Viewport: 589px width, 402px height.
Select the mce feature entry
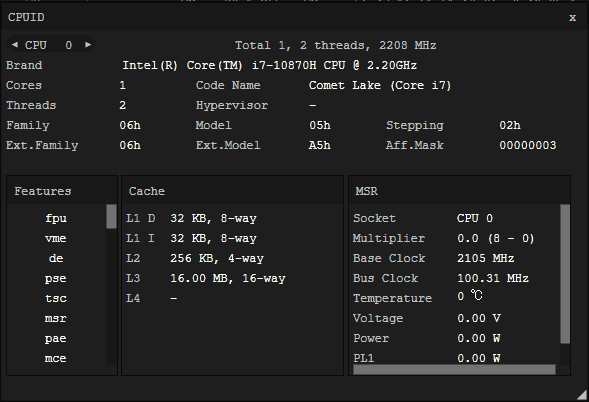[x=56, y=359]
